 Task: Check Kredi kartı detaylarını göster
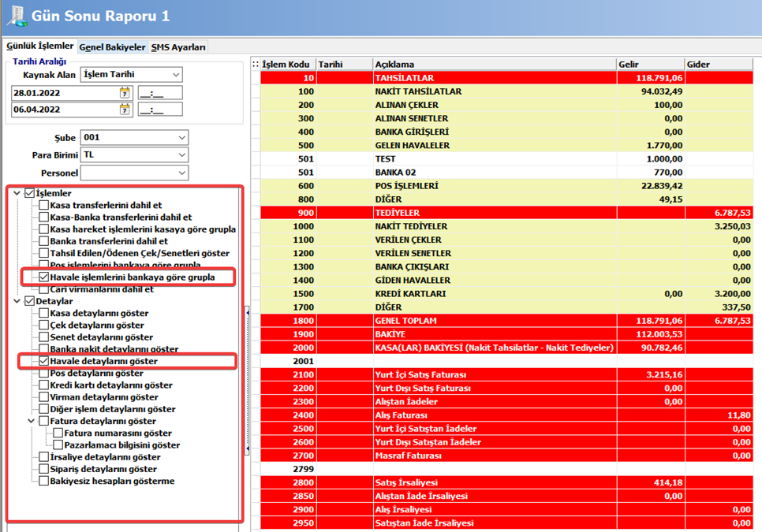tap(43, 385)
